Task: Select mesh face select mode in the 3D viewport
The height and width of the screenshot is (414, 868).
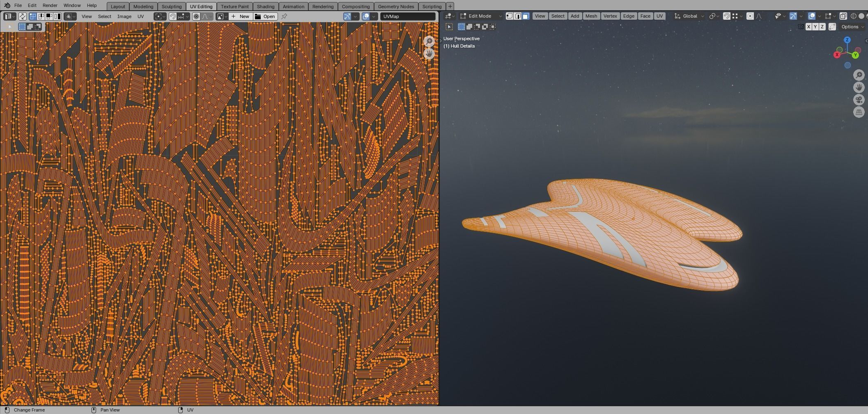Action: (x=526, y=16)
